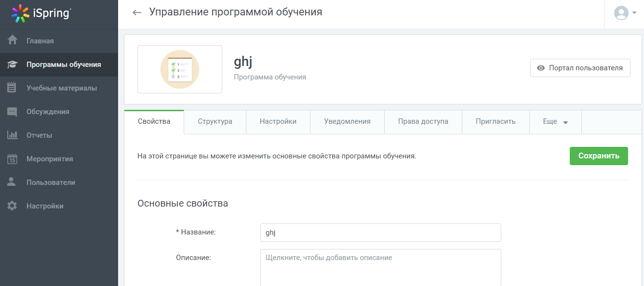Image resolution: width=644 pixels, height=286 pixels.
Task: Open Портал пользователя
Action: pyautogui.click(x=580, y=67)
